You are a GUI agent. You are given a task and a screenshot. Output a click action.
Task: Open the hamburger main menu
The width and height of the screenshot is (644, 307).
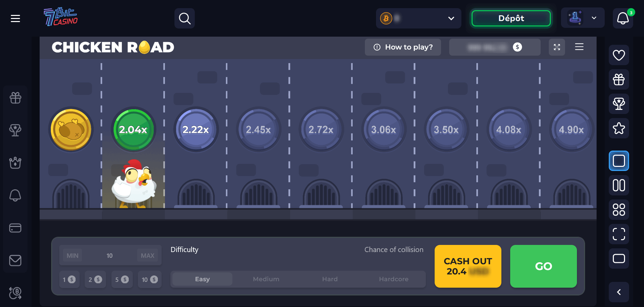(x=15, y=18)
